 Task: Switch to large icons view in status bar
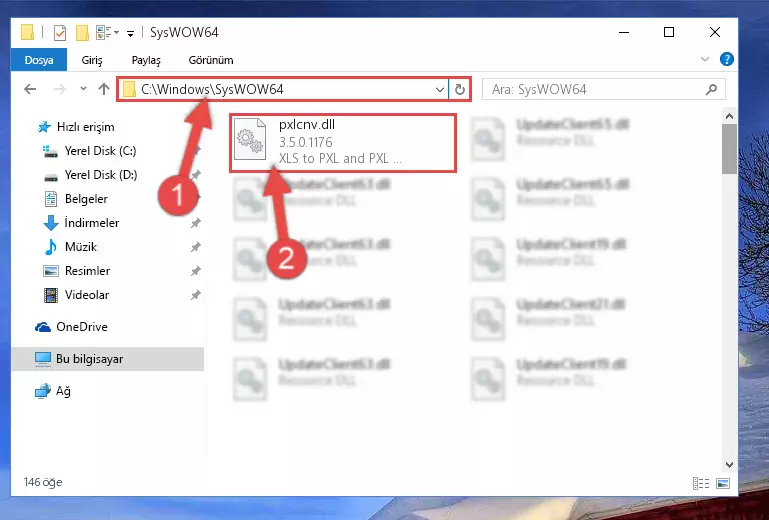point(723,483)
